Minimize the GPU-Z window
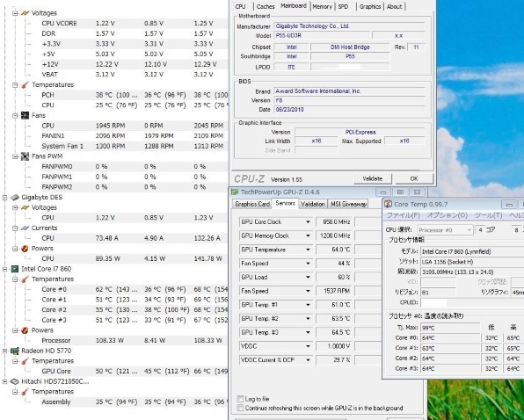Viewport: 524px width, 420px height. (x=383, y=192)
